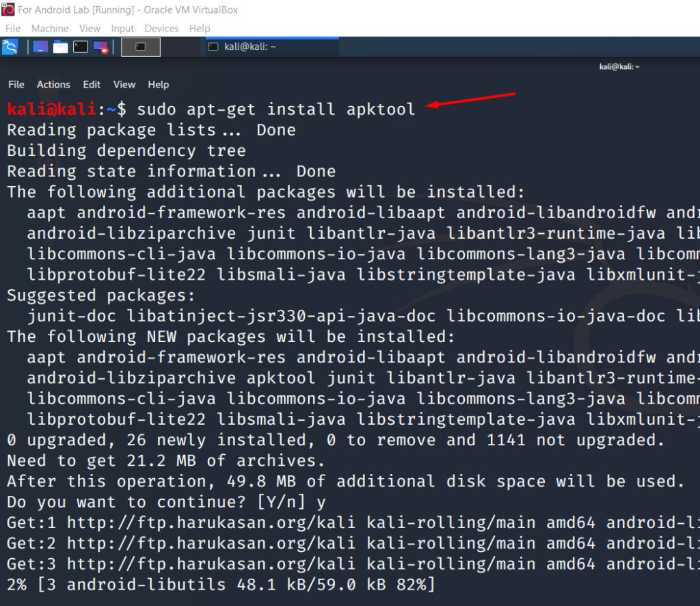Open the Kali dragon applications menu
Image resolution: width=700 pixels, height=606 pixels.
click(x=10, y=47)
